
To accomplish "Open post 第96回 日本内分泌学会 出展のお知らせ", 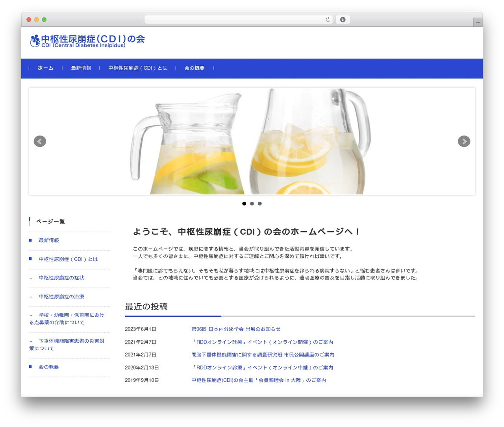I will coord(236,329).
